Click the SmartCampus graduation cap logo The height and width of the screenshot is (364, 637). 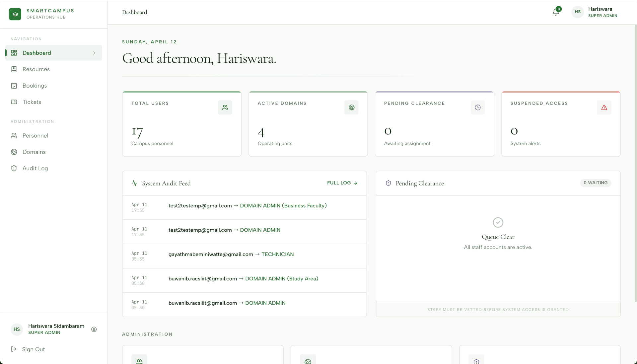tap(15, 14)
